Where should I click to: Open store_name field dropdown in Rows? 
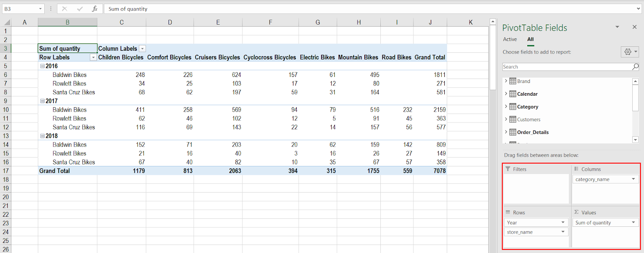[x=563, y=232]
